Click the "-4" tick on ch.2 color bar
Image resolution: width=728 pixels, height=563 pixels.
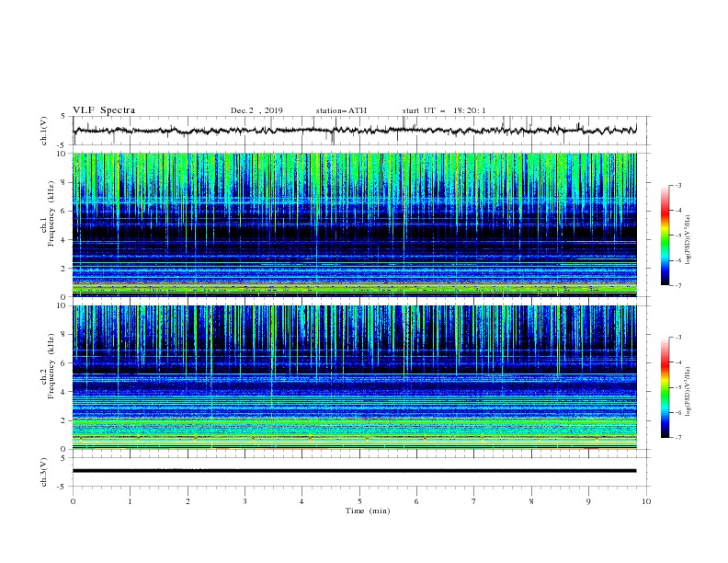[x=677, y=362]
